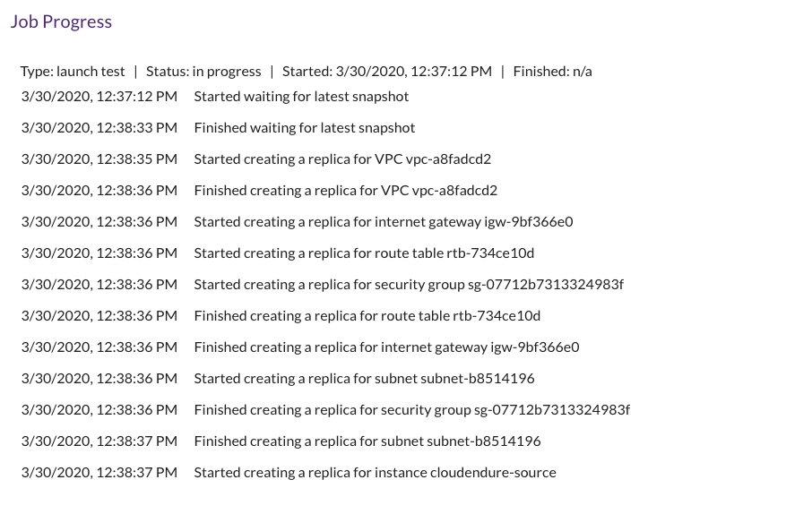Click Finished replica for internet gateway igw-9bf366e0
Screen dimensions: 812x514
click(x=386, y=347)
